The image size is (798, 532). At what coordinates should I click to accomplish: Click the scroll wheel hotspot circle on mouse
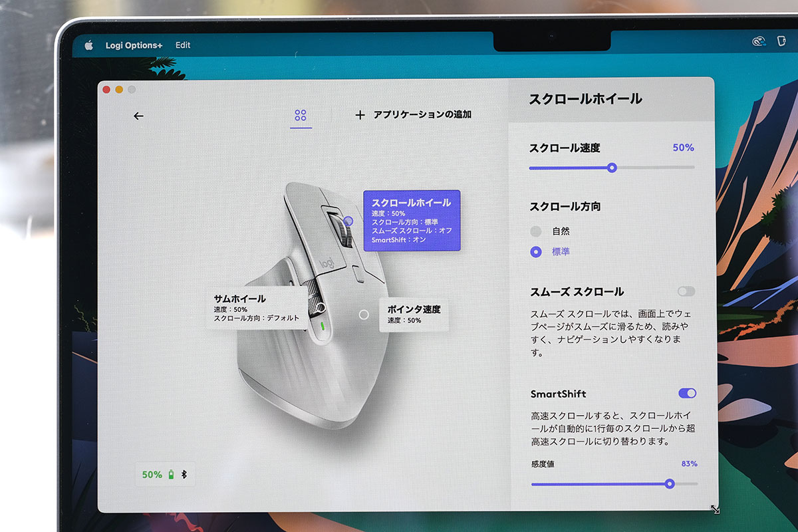tap(348, 221)
